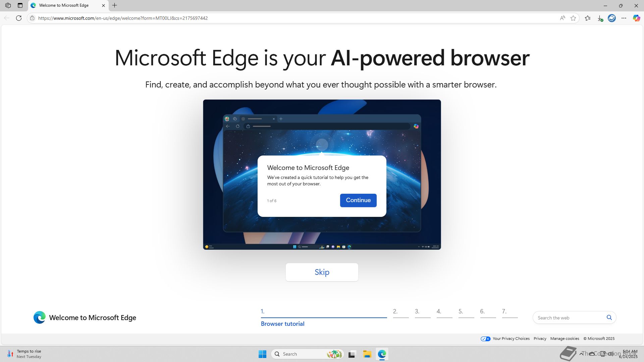This screenshot has width=644, height=362.
Task: Open a new tab with plus button
Action: [x=115, y=5]
